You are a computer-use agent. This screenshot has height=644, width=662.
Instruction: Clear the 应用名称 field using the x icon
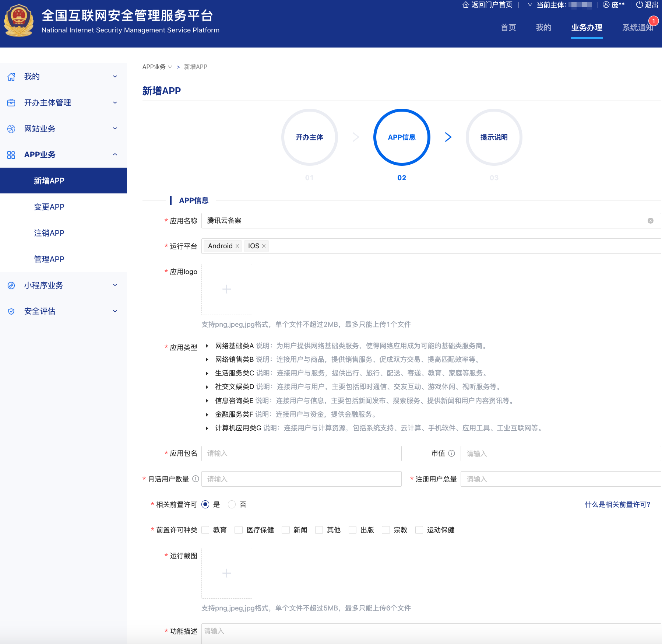pos(651,221)
